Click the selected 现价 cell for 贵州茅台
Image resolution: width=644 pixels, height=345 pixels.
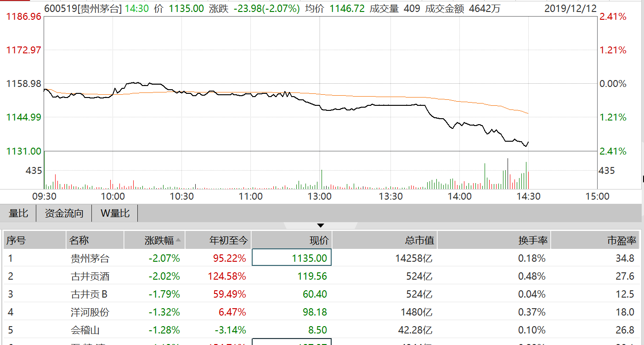coord(292,258)
